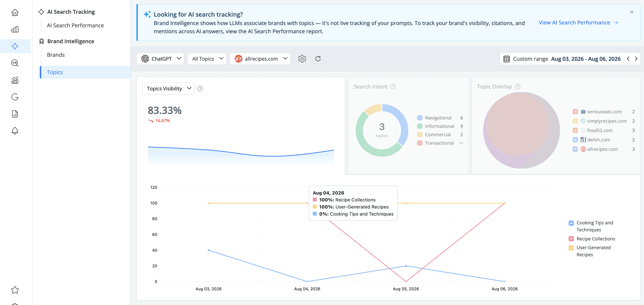Screen dimensions: 644x305
Task: Open the favorites star icon
Action: (15, 290)
